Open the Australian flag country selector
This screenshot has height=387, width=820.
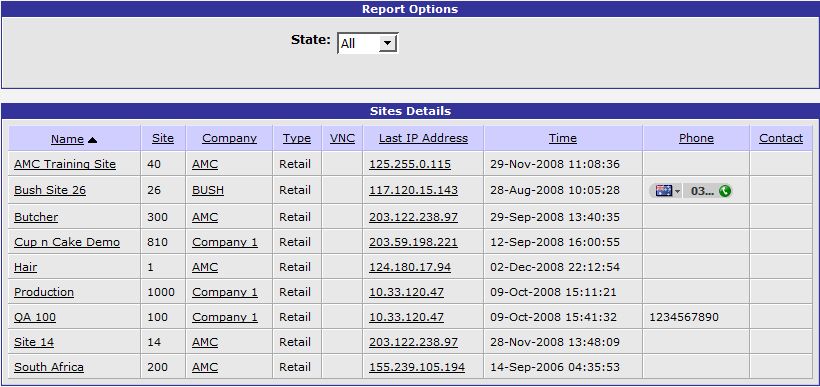pos(666,191)
